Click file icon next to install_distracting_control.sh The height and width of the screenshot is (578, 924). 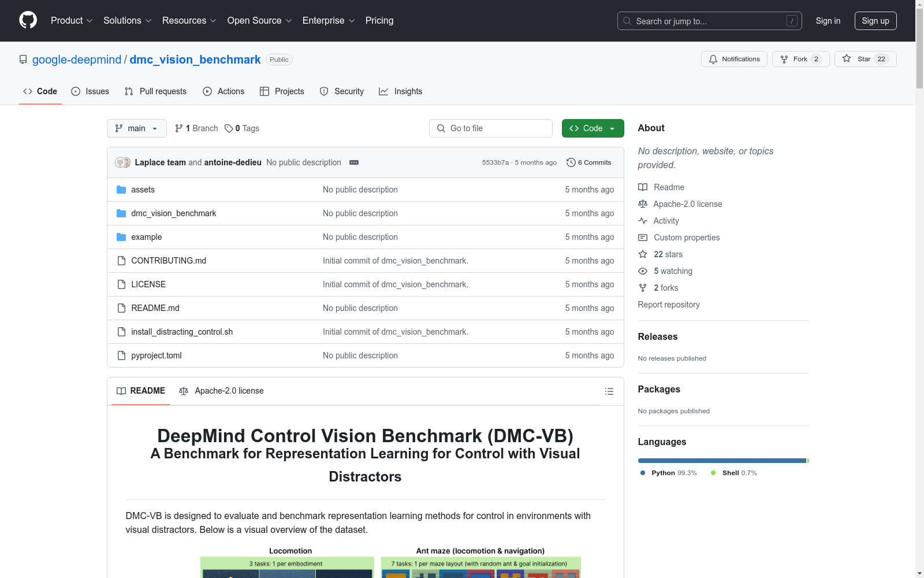tap(121, 332)
